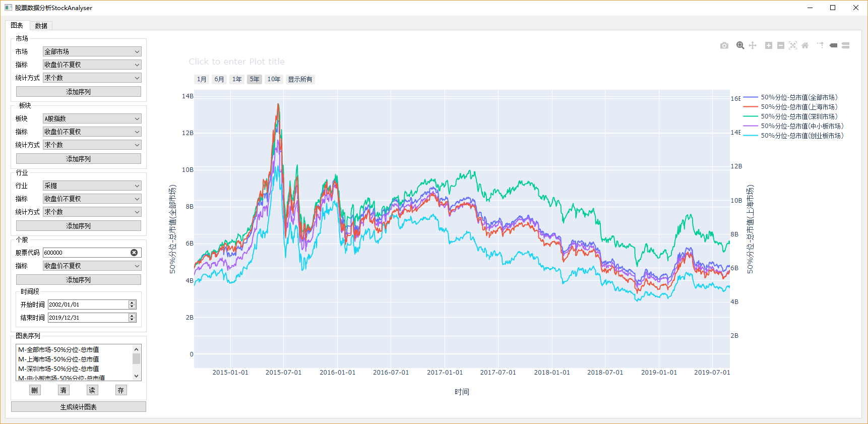Toggle the 50%分位-总市值(上海市场) legend series
Image resolution: width=868 pixels, height=424 pixels.
tap(798, 107)
